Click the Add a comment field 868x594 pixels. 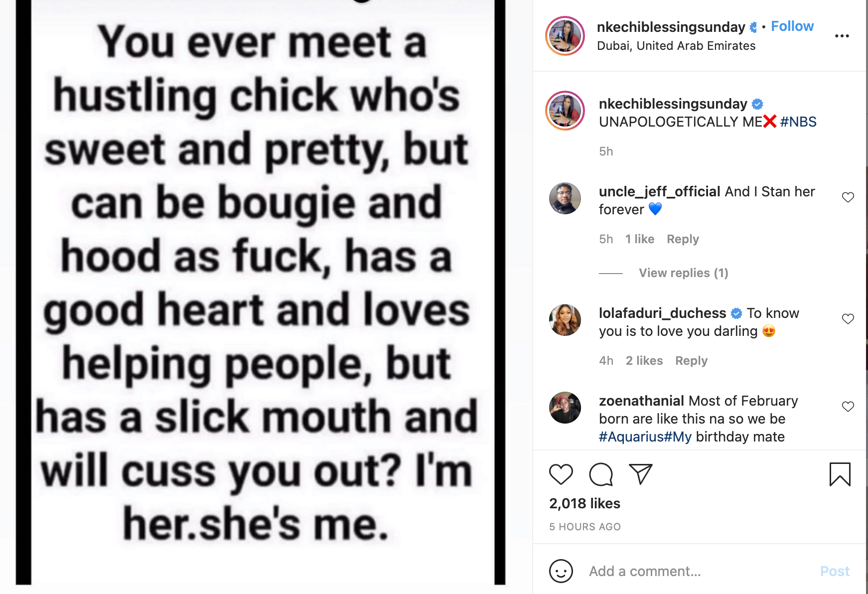[x=698, y=571]
